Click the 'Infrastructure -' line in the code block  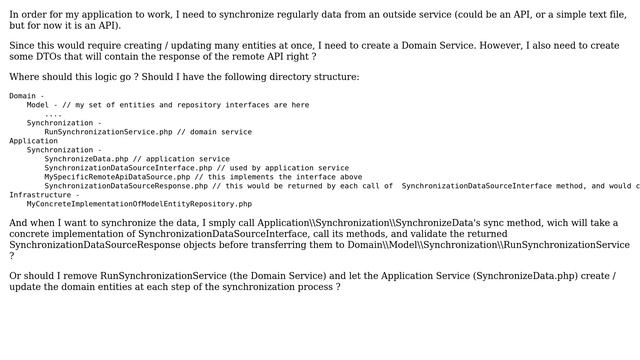tap(44, 195)
